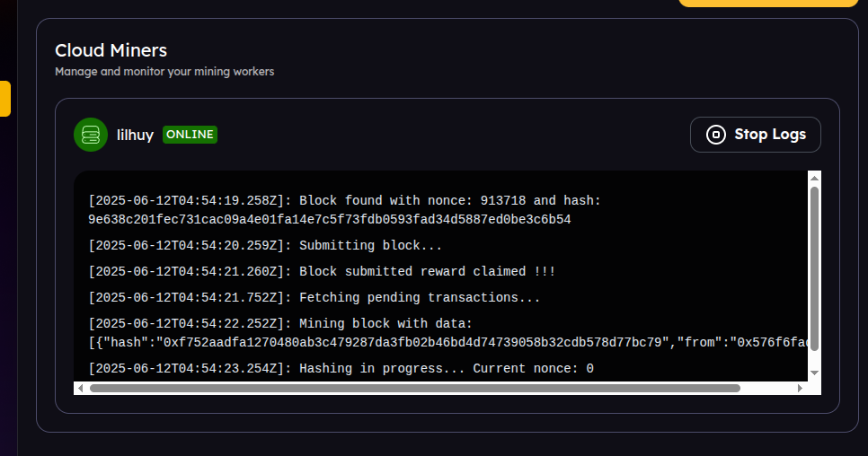Viewport: 868px width, 456px height.
Task: Click the green server icon beside lilhuy
Action: tap(90, 135)
